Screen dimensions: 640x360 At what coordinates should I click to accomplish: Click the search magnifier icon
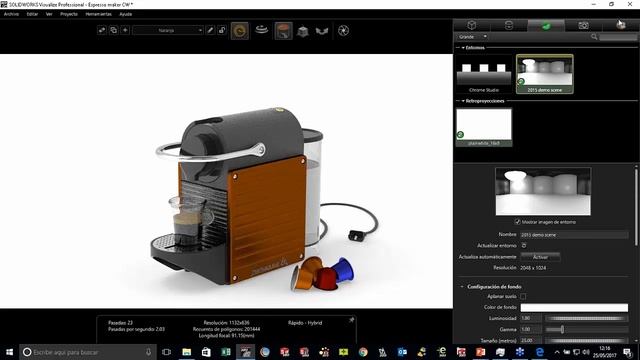(594, 37)
